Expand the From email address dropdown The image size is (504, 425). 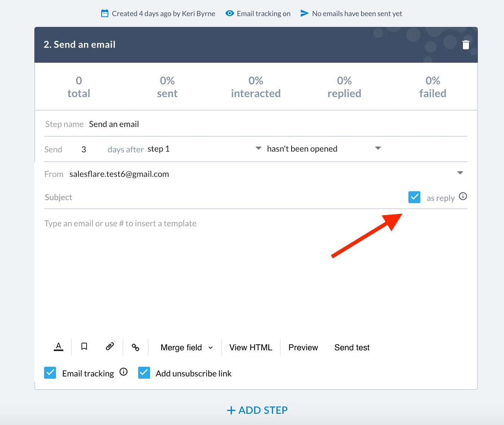pos(460,173)
